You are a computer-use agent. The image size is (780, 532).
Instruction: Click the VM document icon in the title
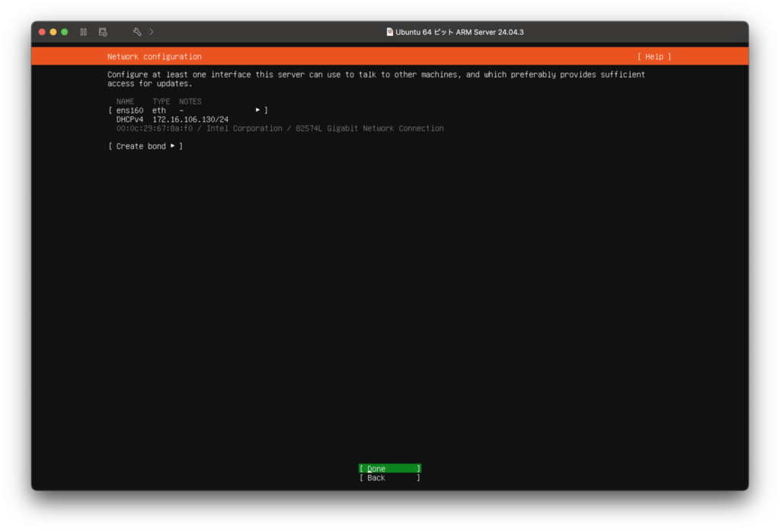pyautogui.click(x=390, y=32)
